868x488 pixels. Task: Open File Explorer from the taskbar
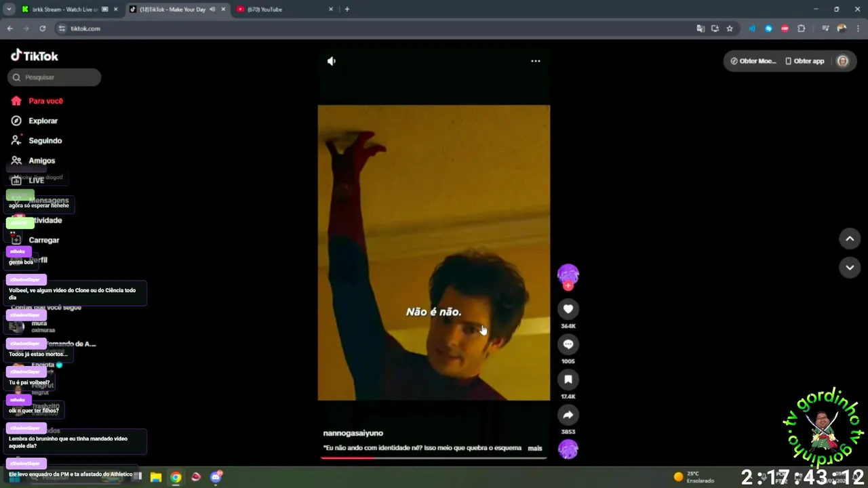(x=155, y=477)
